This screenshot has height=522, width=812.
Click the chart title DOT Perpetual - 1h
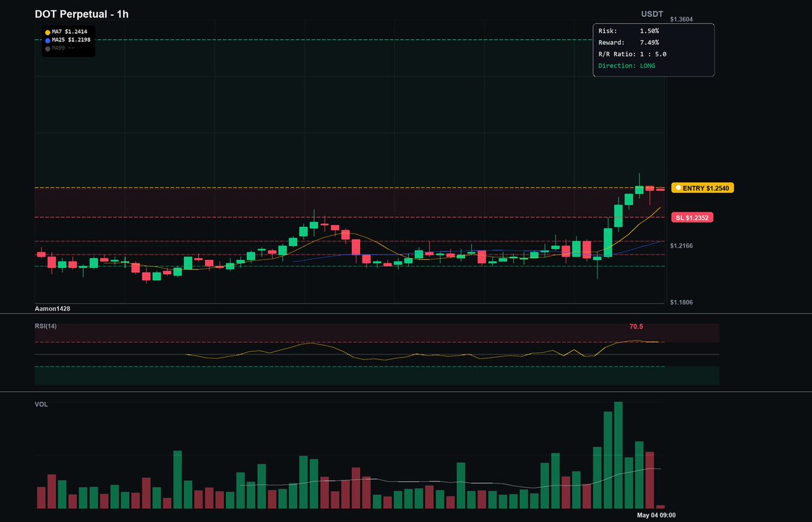[x=82, y=14]
